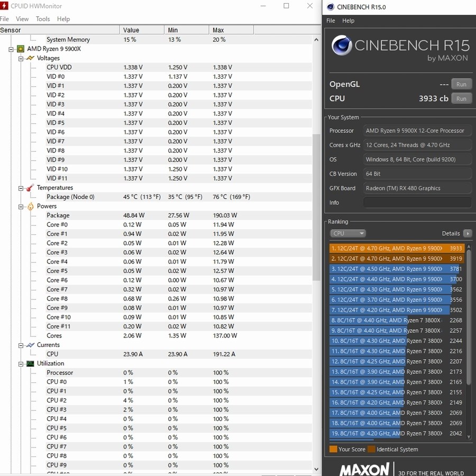Click the Cinebench R15.0 title bar icon

point(330,7)
